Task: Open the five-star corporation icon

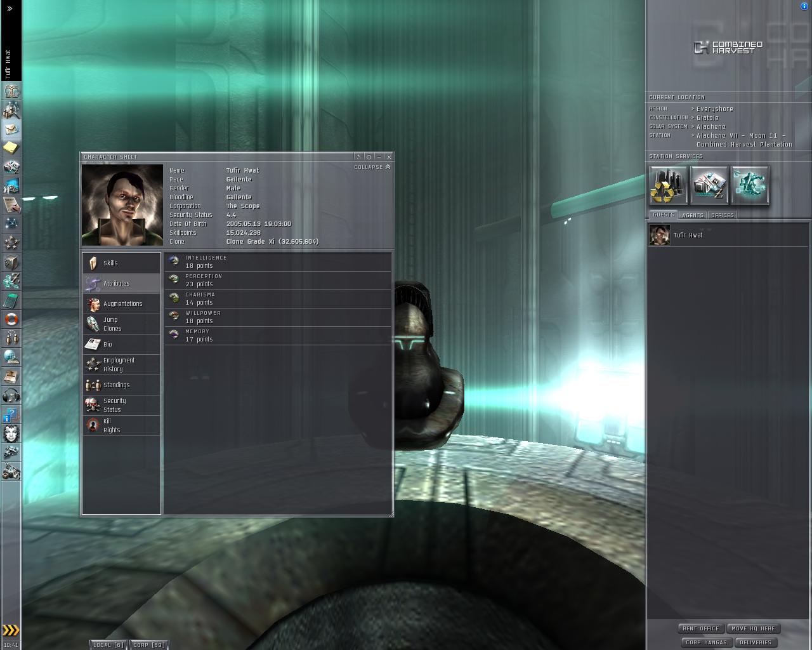Action: [x=11, y=243]
